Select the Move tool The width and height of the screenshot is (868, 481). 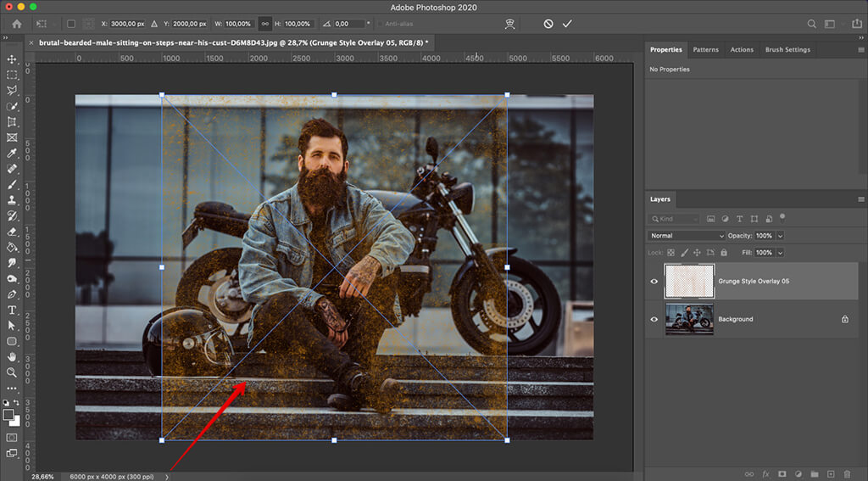(x=12, y=59)
